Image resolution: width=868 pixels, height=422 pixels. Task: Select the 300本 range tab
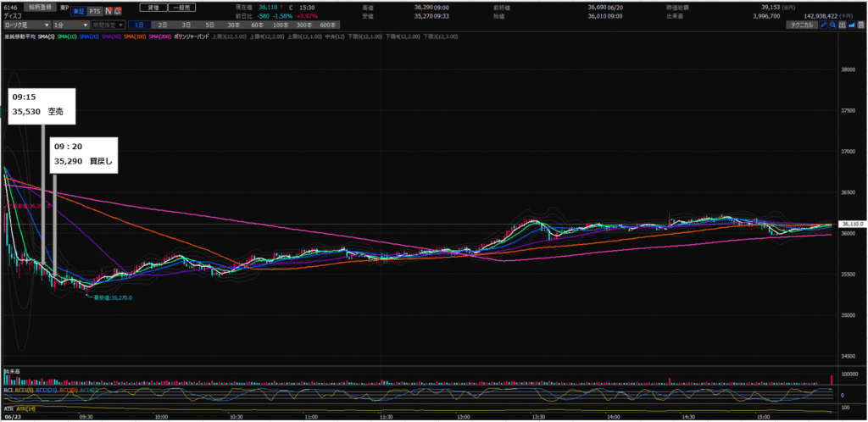[x=304, y=25]
